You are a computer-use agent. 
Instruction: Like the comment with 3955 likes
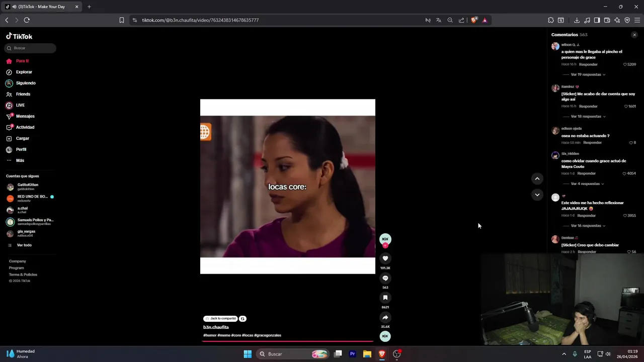click(x=625, y=216)
